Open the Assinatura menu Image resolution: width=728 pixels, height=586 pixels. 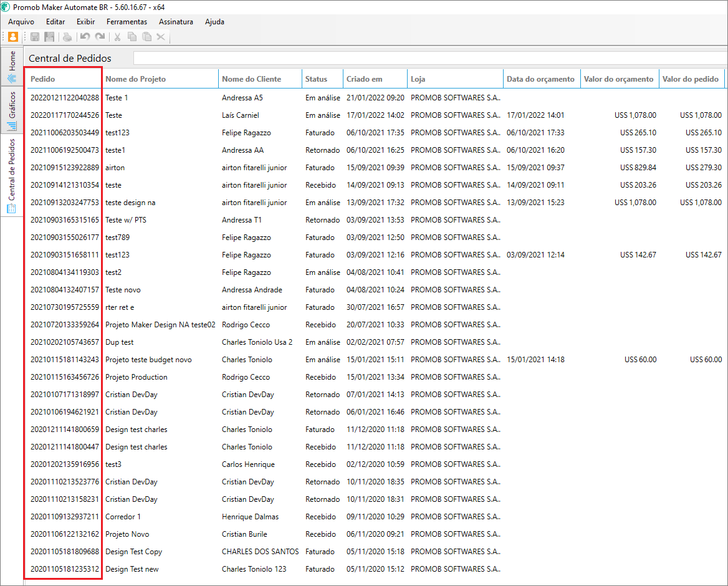click(176, 22)
